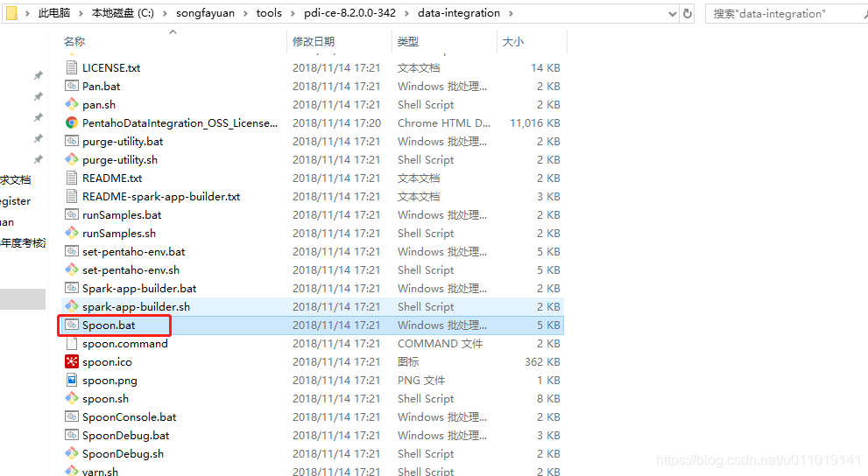The image size is (868, 476).
Task: Select the yarn.sh file name
Action: pos(100,471)
